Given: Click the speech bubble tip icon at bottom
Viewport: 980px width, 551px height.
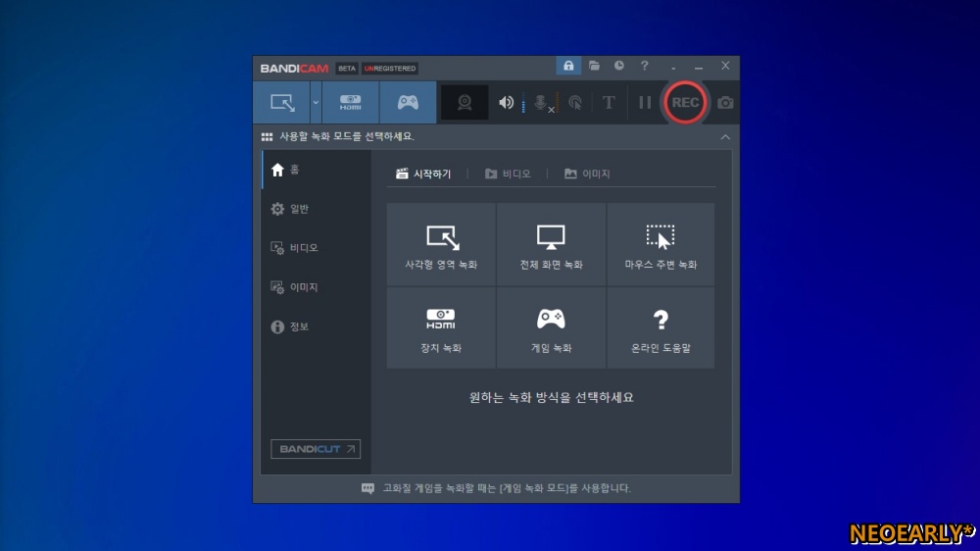Looking at the screenshot, I should (x=368, y=488).
